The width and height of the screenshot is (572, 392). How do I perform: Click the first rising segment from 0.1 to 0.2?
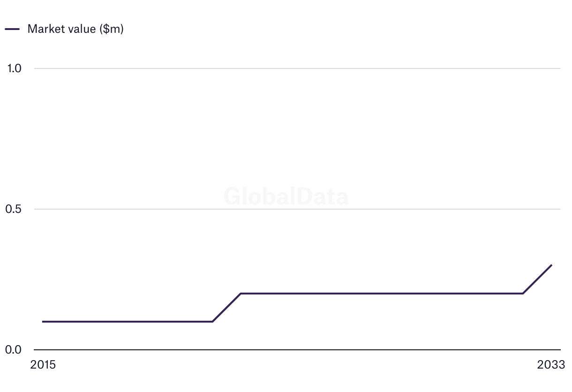[x=226, y=308]
